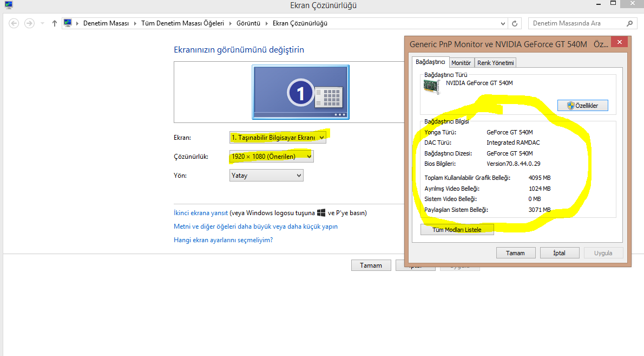
Task: Click the 1024 MB dedicated memory value
Action: pos(540,189)
